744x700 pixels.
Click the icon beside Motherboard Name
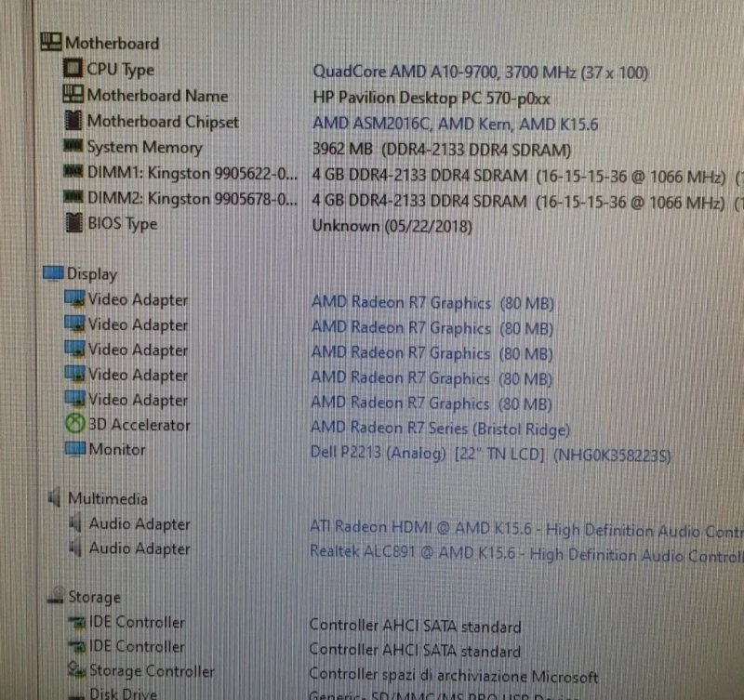pyautogui.click(x=73, y=94)
